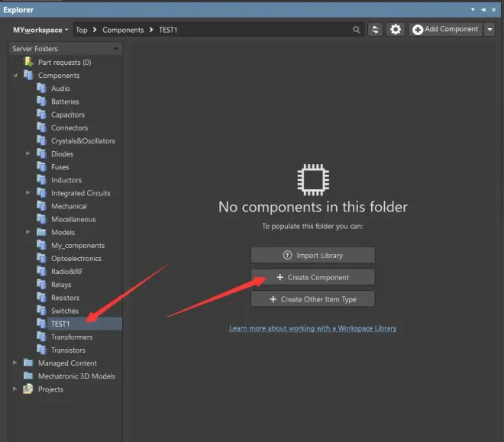Click the Import Library button
This screenshot has width=504, height=442.
tap(313, 255)
